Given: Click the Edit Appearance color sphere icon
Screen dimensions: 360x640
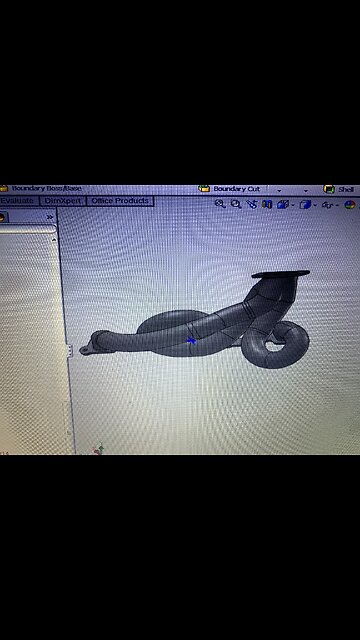Looking at the screenshot, I should pyautogui.click(x=349, y=204).
